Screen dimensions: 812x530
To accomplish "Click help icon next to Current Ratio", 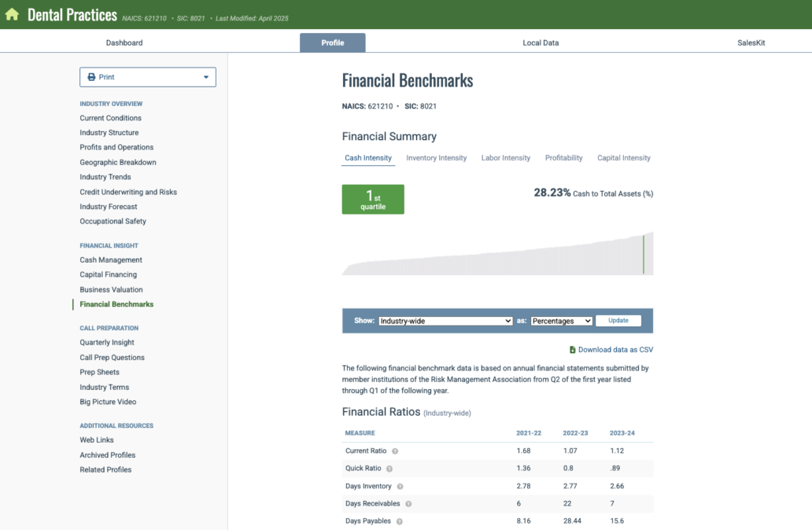I will point(395,451).
